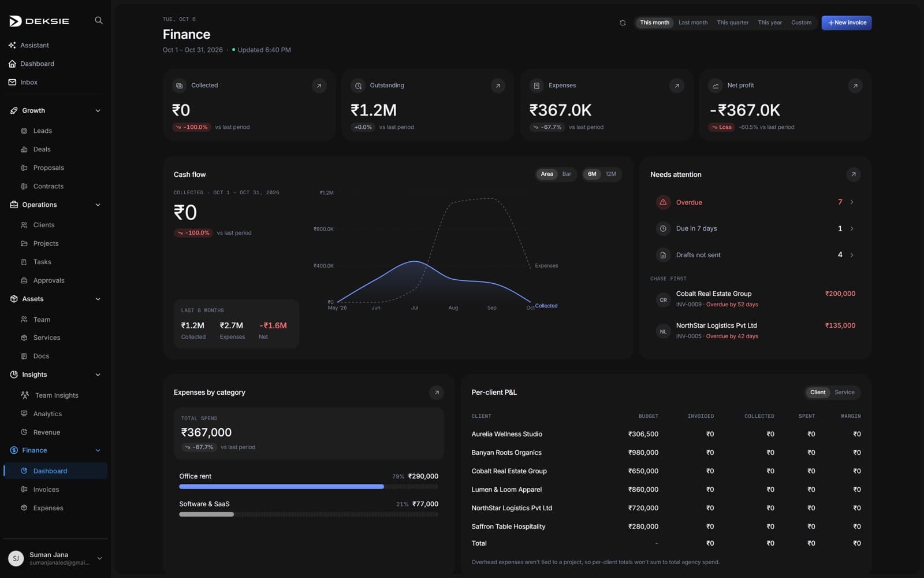
Task: Collapse the Assets sidebar section
Action: pos(98,299)
